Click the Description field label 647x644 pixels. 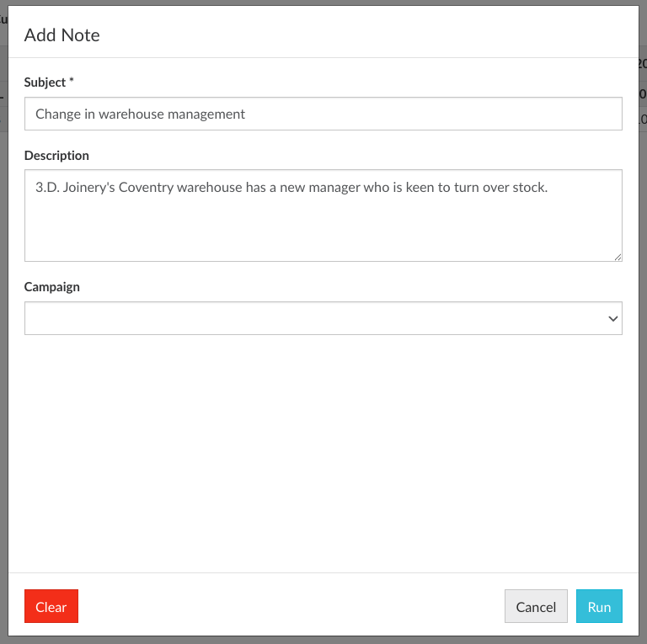coord(56,156)
